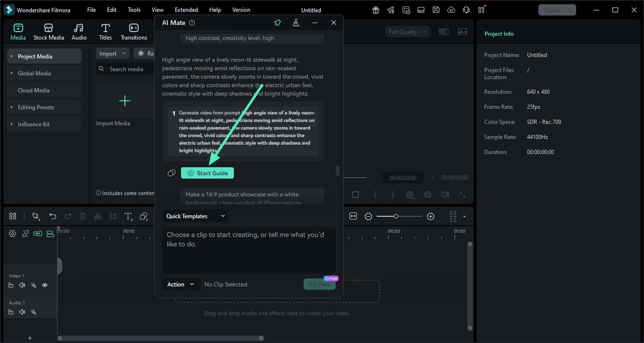Open the scopes image icon in preview header

463,32
